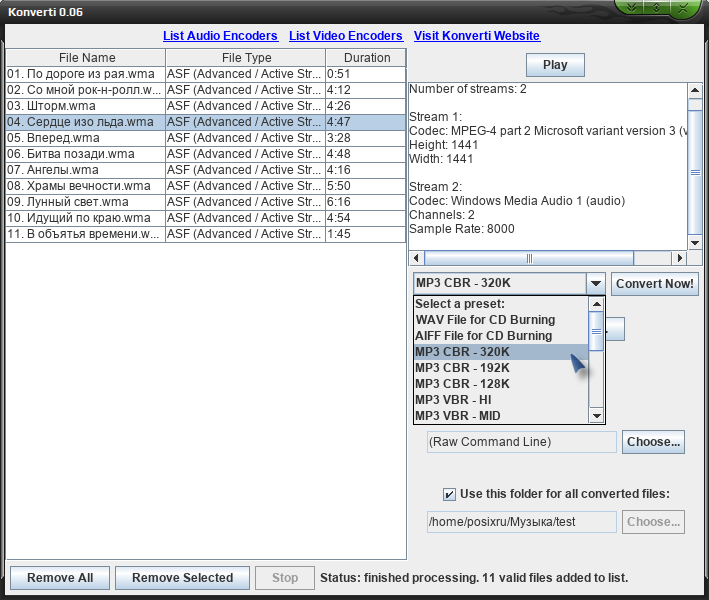Select file '04. Сердце изо льда.wma'

point(86,122)
